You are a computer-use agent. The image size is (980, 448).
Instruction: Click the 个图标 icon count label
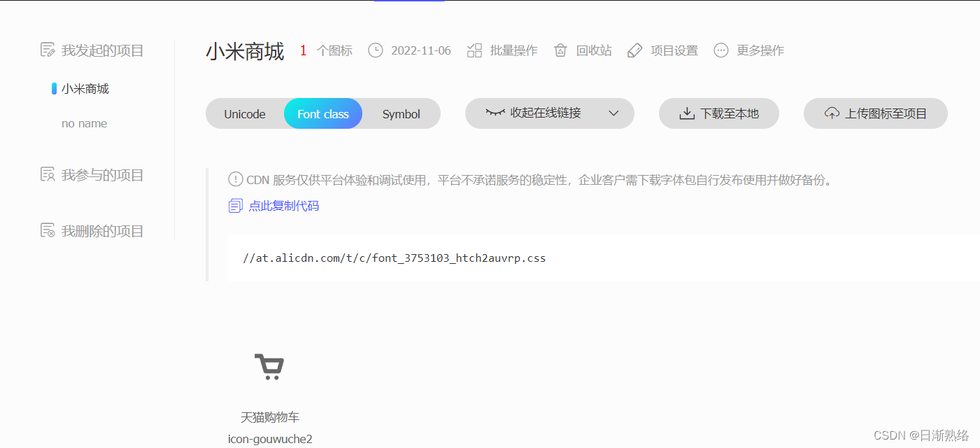pos(335,50)
